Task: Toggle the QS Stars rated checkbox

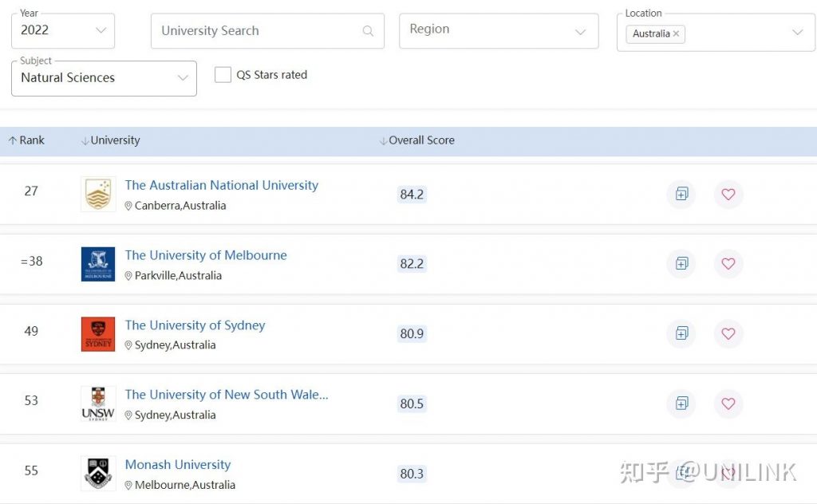Action: point(223,74)
